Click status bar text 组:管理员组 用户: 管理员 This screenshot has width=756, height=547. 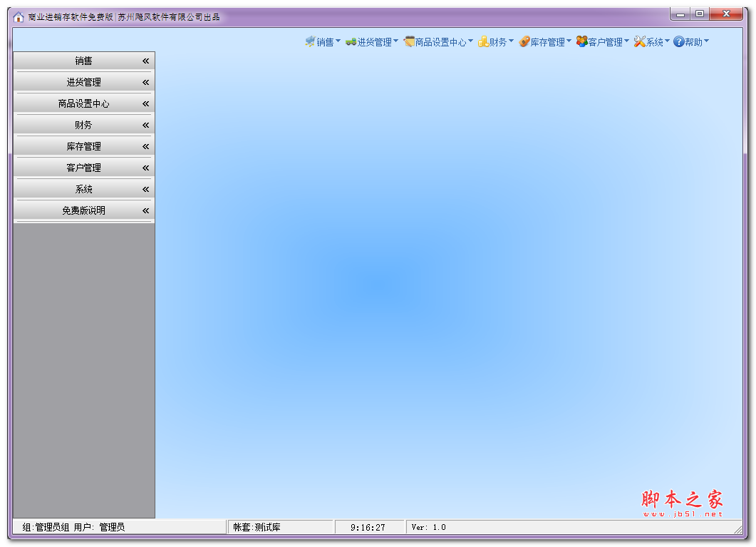[x=73, y=527]
